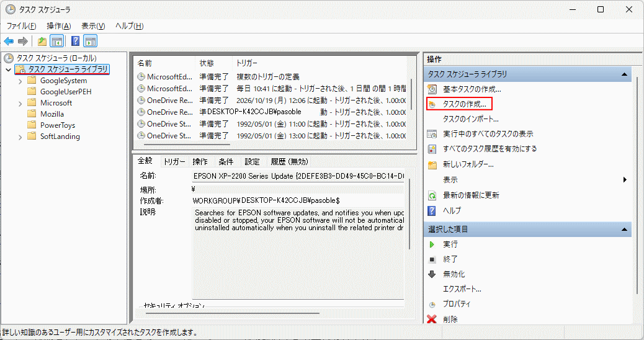
Task: Select the 毎日 10:41 MicrosoftEd... task row
Action: 271,88
